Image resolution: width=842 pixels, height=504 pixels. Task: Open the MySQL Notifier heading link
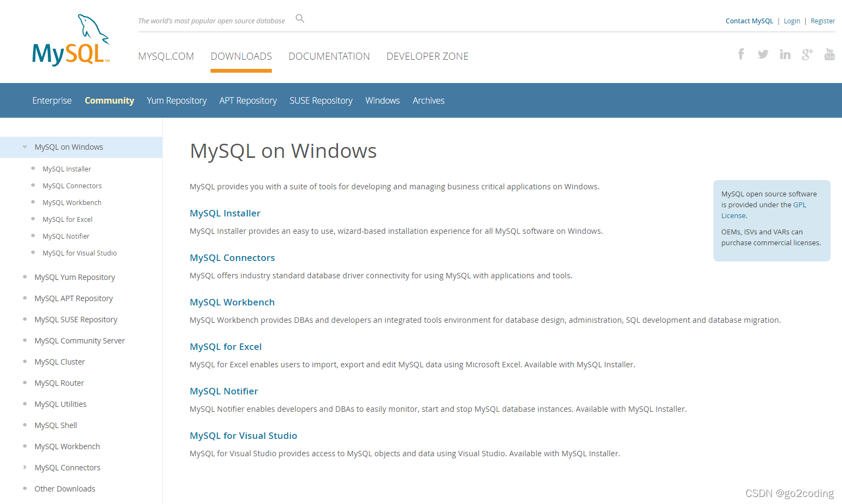(x=224, y=391)
